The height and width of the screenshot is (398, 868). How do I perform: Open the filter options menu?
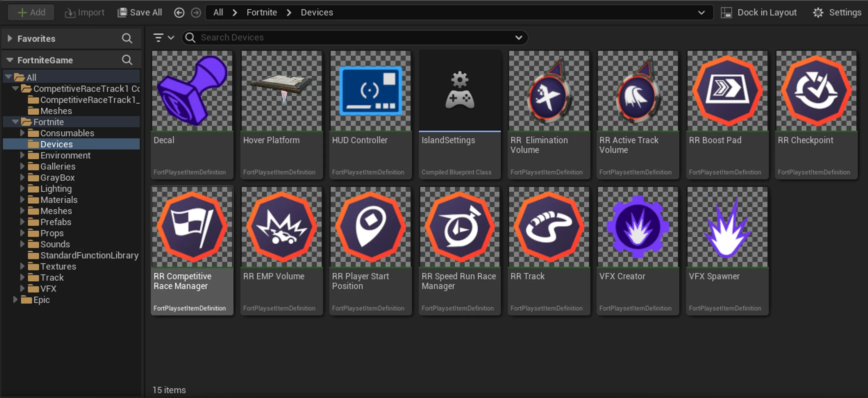coord(163,38)
